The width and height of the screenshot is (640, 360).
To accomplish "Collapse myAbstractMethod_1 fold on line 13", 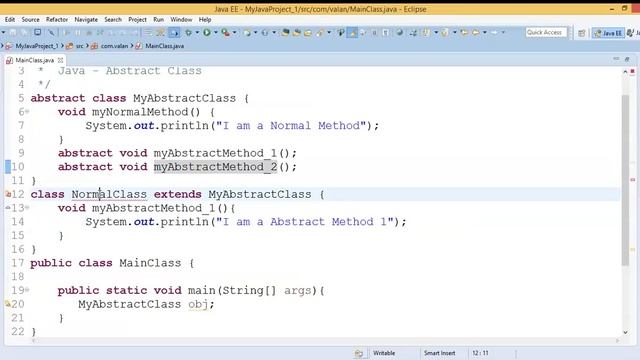I will coord(27,207).
